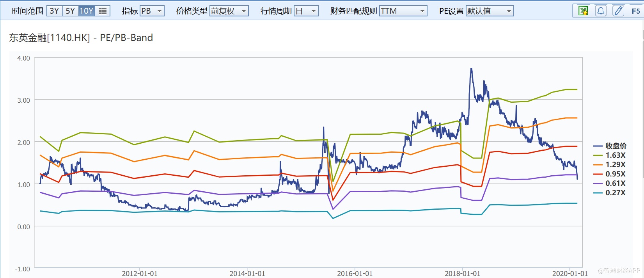
Task: Click the 0.95X legend entry
Action: [615, 174]
